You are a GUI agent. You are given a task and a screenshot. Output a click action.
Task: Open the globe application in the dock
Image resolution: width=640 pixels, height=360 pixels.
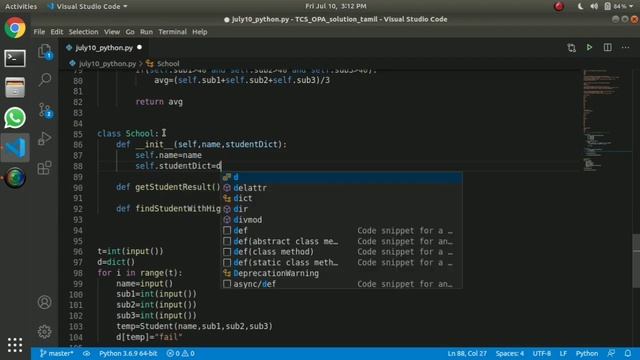tap(15, 178)
